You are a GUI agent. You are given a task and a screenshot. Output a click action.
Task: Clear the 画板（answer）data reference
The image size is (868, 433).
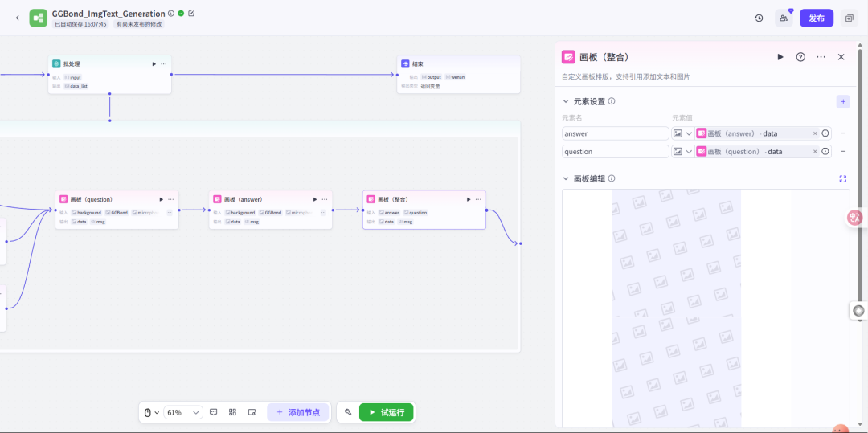(x=815, y=133)
